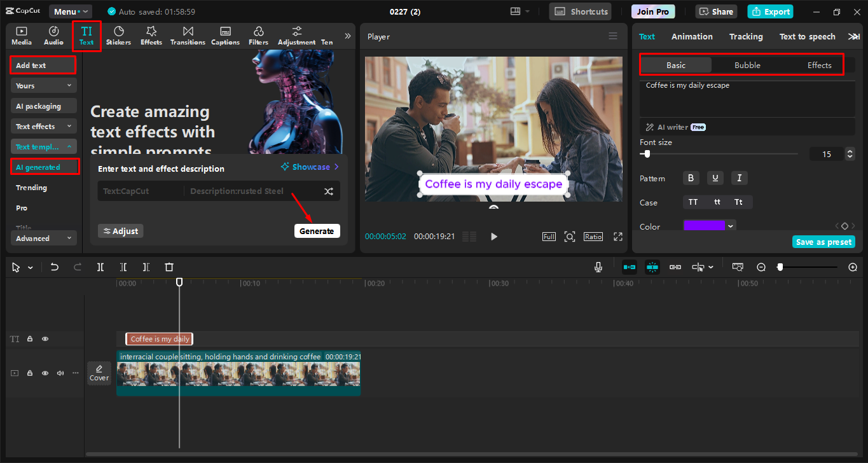Click the voiceover microphone icon
The height and width of the screenshot is (463, 868).
point(598,266)
